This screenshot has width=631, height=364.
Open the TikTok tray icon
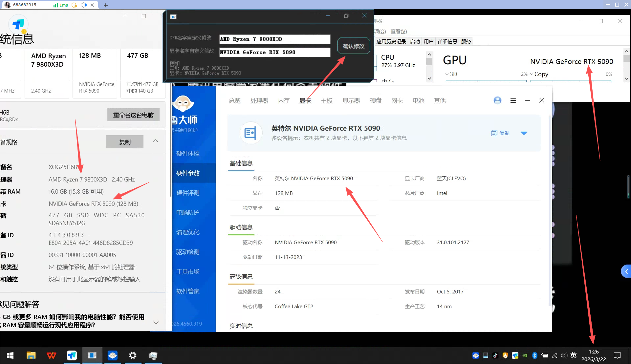click(495, 355)
